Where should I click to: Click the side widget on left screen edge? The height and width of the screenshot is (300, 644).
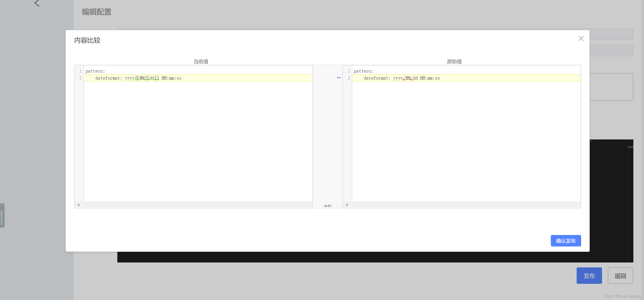click(x=2, y=215)
